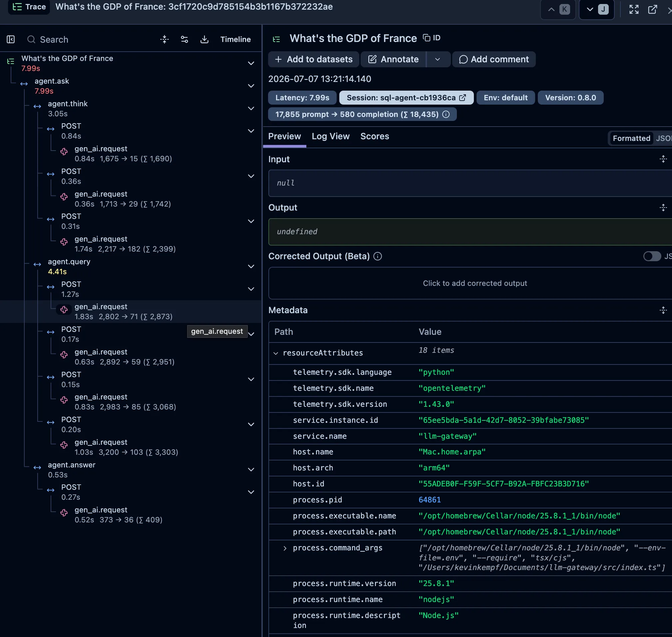Click the Env: default badge

(x=505, y=98)
